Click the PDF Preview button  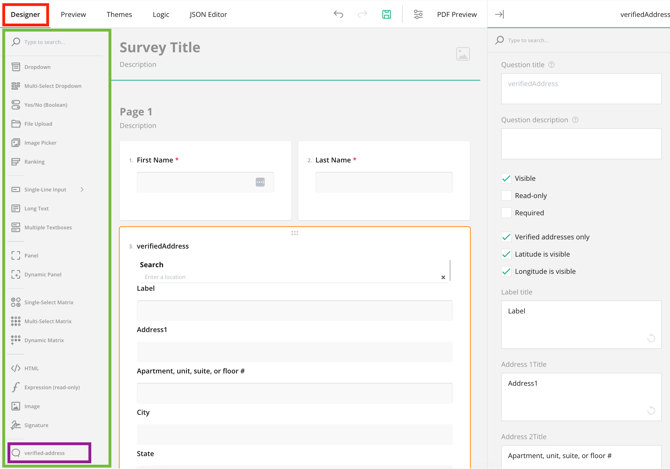456,15
